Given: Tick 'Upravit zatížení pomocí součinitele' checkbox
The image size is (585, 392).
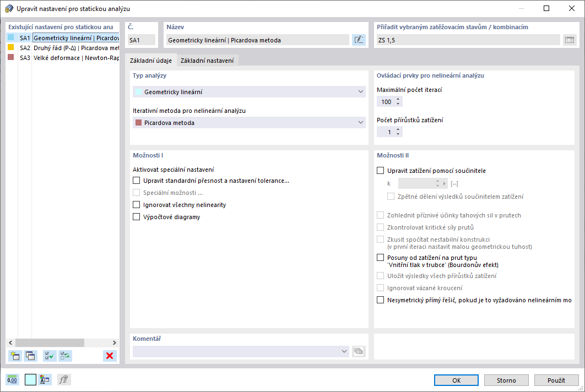Looking at the screenshot, I should coord(380,171).
